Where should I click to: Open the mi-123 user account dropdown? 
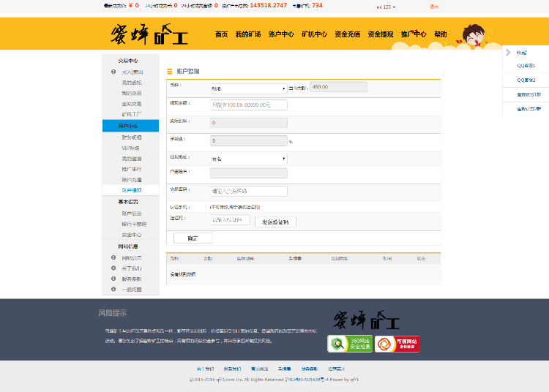pos(386,7)
